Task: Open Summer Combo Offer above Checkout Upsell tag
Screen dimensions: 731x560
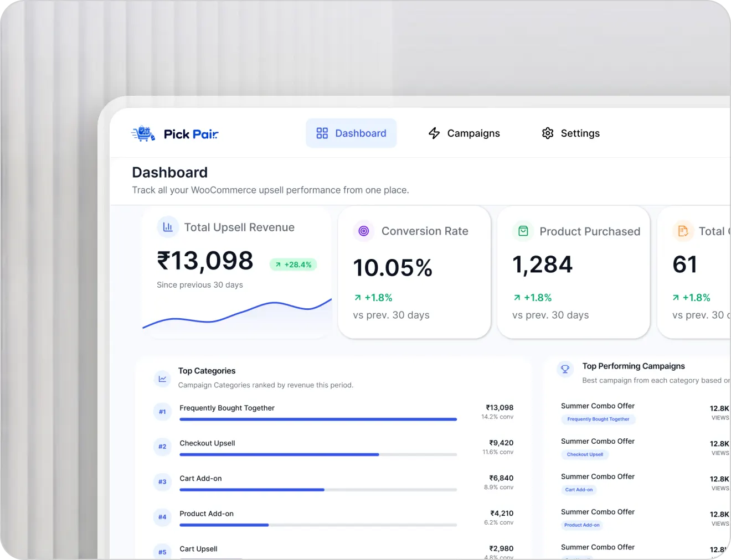Action: tap(598, 442)
